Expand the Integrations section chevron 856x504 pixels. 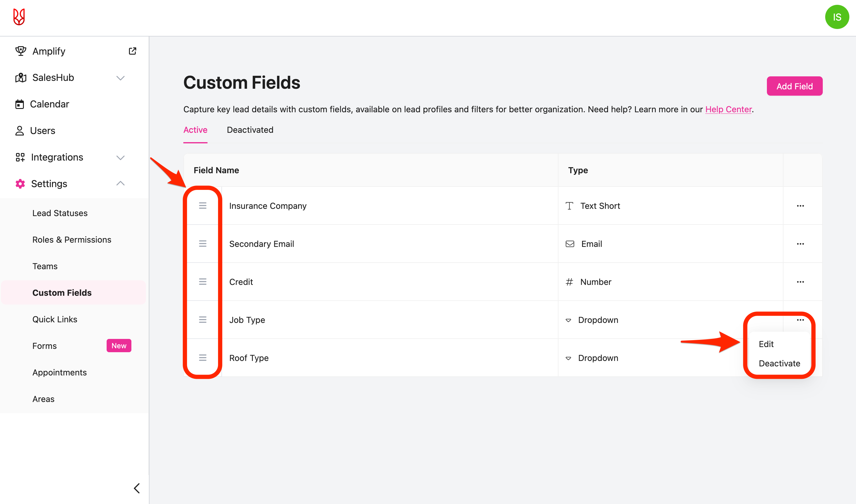[120, 157]
